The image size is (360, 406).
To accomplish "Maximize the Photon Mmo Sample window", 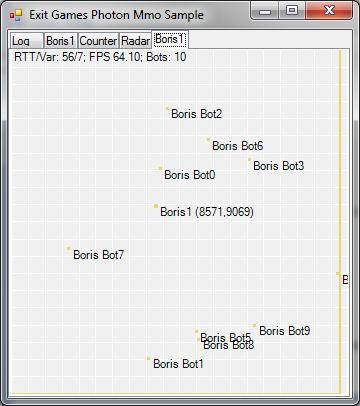I will 292,11.
